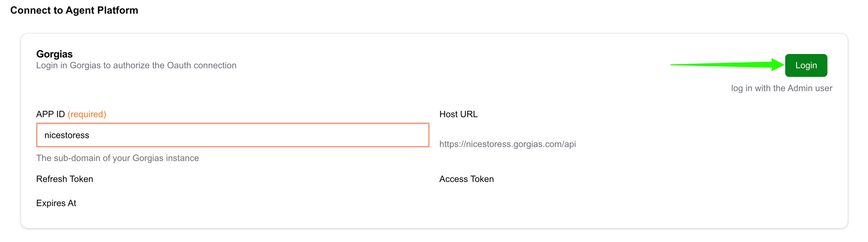The height and width of the screenshot is (242, 868).
Task: Click the Gorgias heading
Action: click(54, 54)
